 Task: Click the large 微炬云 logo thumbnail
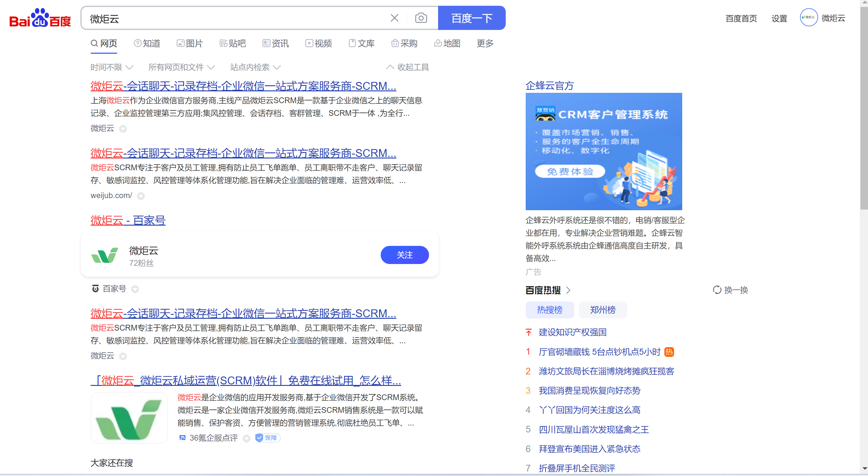coord(129,418)
